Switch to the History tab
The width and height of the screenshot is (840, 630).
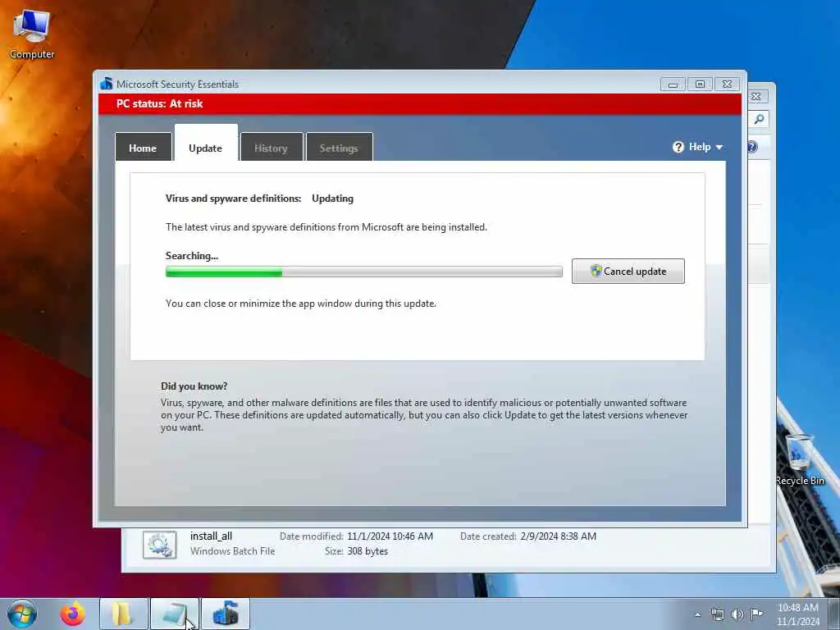[271, 148]
